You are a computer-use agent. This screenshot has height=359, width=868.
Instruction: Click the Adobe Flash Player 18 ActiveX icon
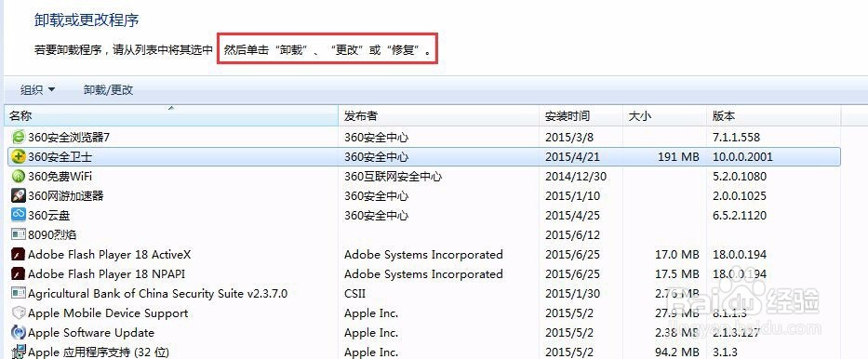[x=19, y=255]
